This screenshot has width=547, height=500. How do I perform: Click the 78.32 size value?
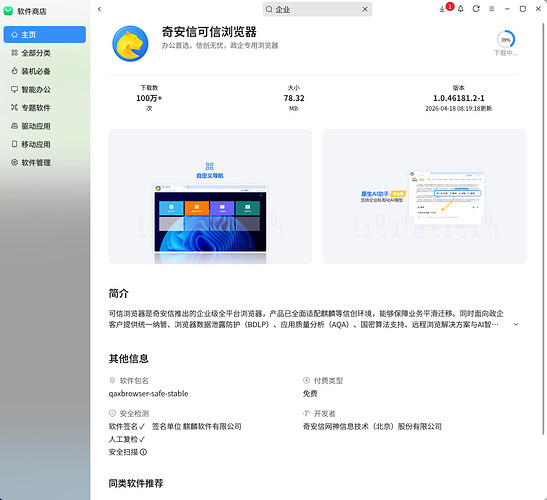(x=294, y=98)
